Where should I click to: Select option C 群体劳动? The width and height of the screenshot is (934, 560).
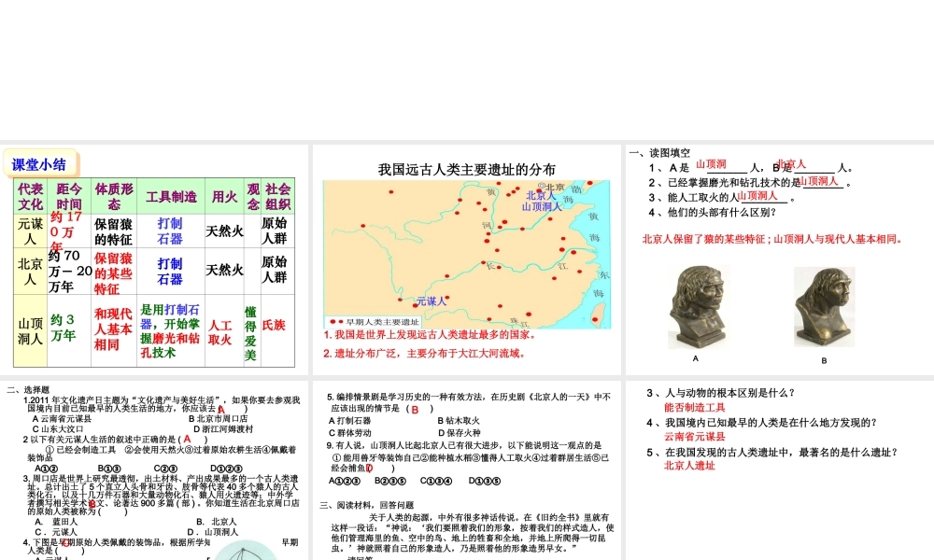coord(349,433)
